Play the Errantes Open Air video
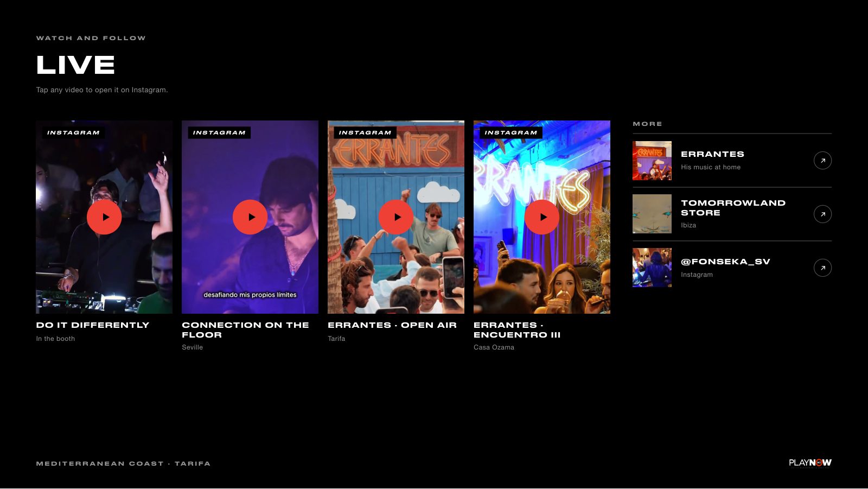This screenshot has height=489, width=868. point(396,217)
